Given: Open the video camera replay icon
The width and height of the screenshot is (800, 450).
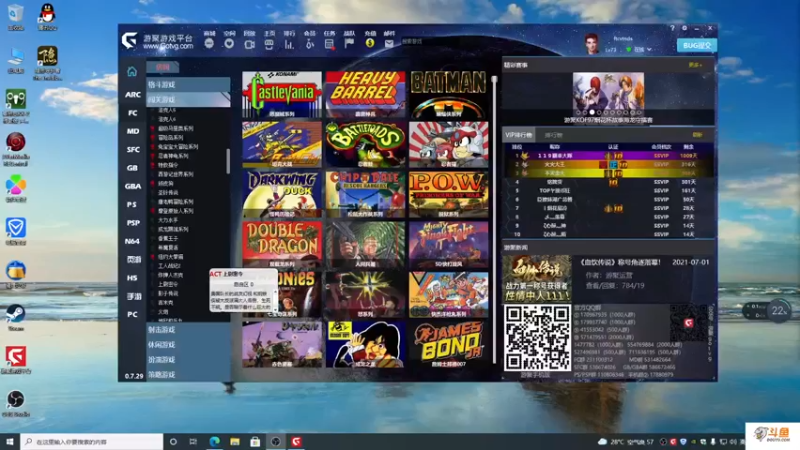Looking at the screenshot, I should [249, 44].
